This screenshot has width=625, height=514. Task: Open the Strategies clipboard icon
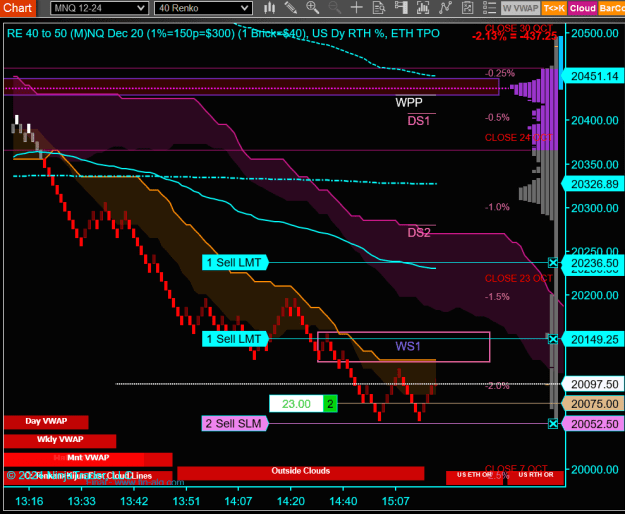pyautogui.click(x=467, y=8)
